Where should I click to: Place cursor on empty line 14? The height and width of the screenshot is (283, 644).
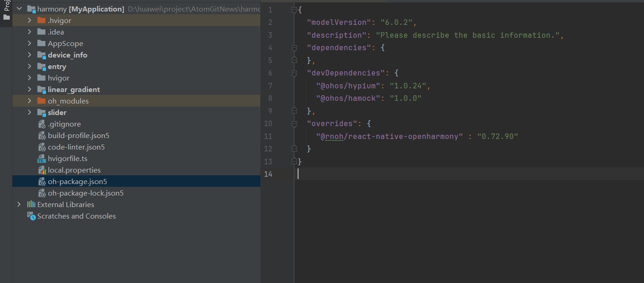pos(469,174)
